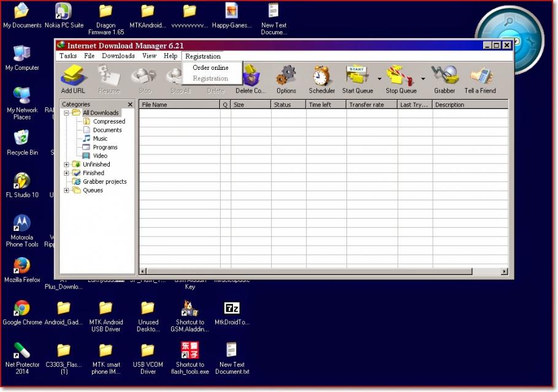Click the Stop Queue icon
Image resolution: width=558 pixels, height=392 pixels.
tap(400, 76)
